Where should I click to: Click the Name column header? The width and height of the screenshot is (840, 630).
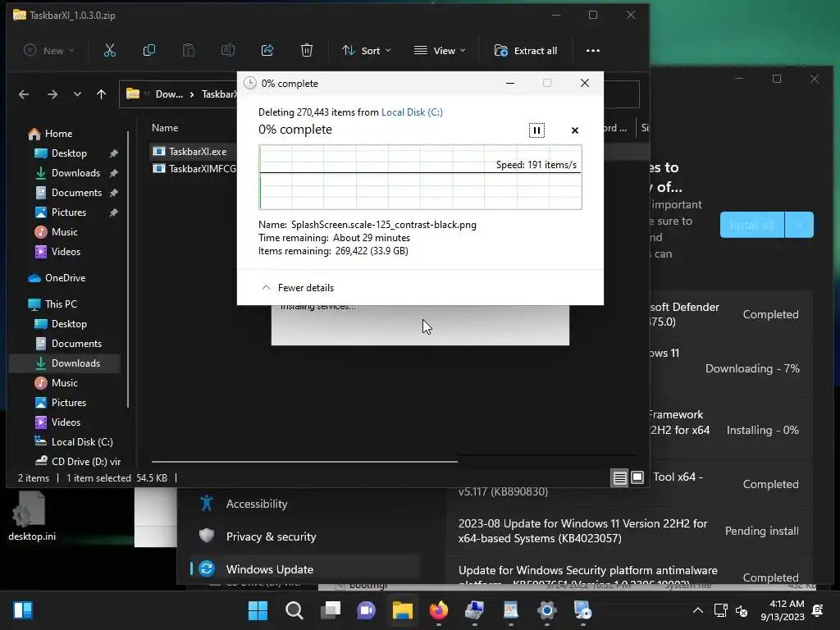pyautogui.click(x=165, y=127)
